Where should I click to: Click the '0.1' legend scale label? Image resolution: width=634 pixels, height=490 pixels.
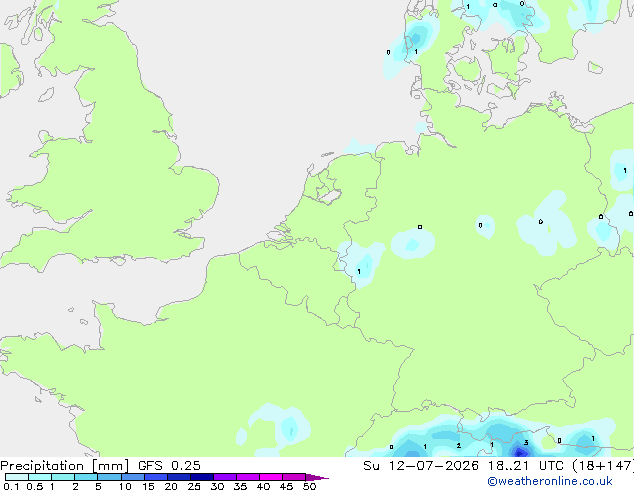pyautogui.click(x=11, y=486)
